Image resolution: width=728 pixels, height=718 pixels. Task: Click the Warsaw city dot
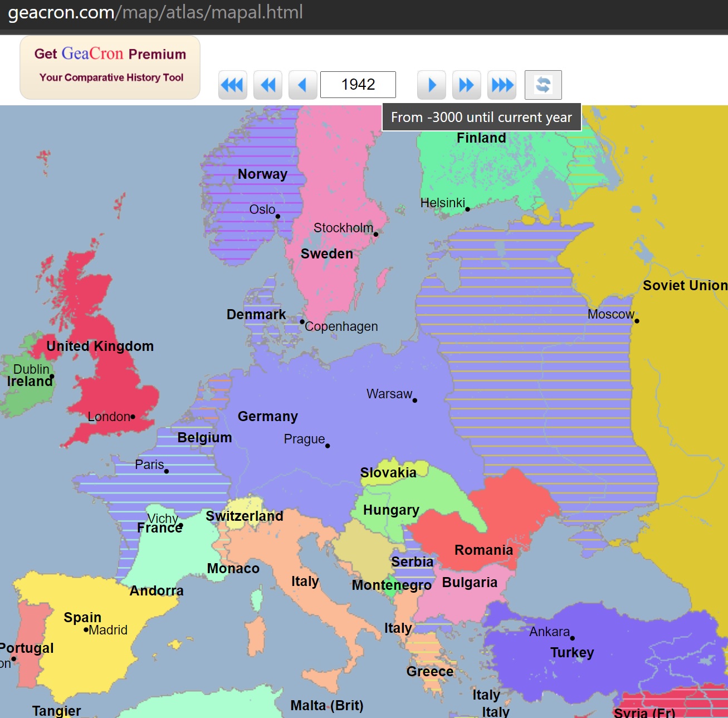pyautogui.click(x=415, y=400)
